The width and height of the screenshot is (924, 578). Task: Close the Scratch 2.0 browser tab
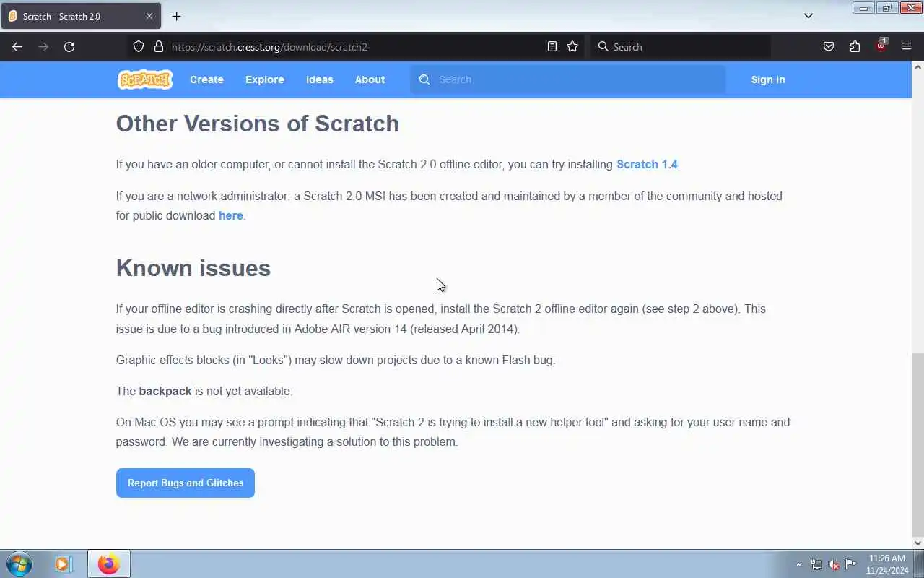click(149, 16)
